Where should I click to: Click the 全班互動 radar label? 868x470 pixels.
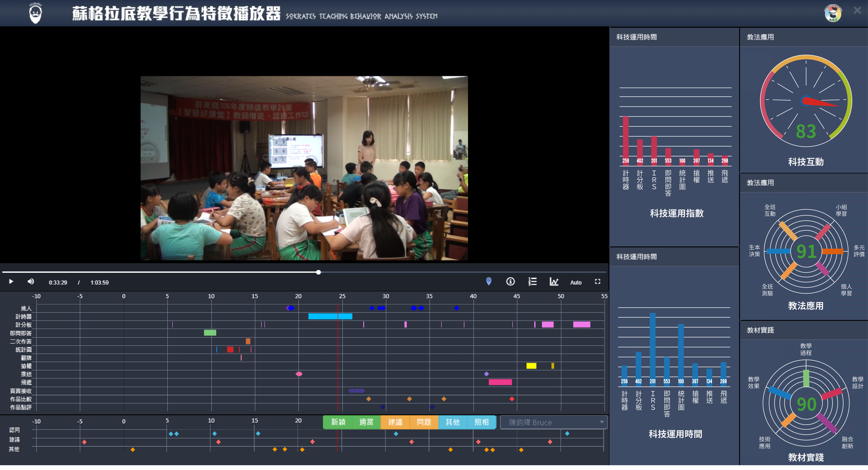pyautogui.click(x=770, y=210)
